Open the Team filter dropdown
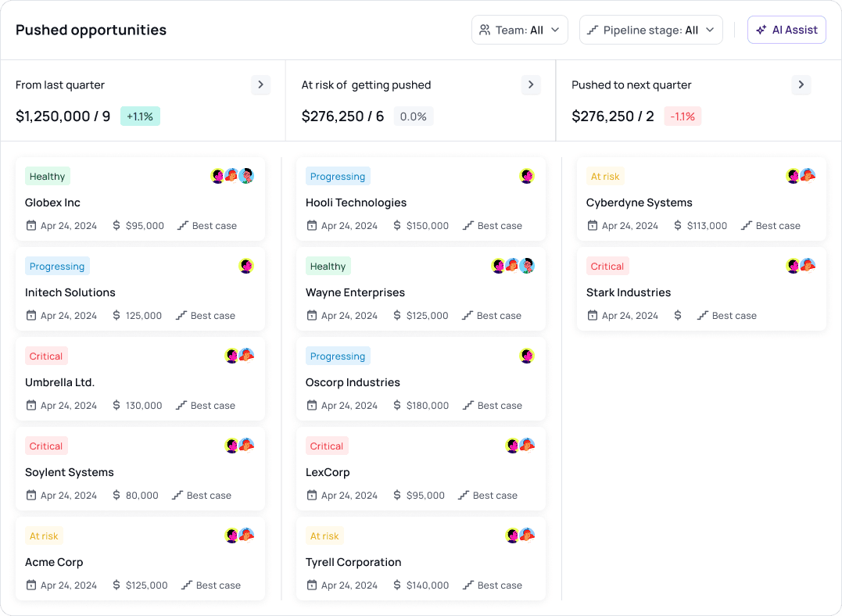842x616 pixels. [x=519, y=30]
